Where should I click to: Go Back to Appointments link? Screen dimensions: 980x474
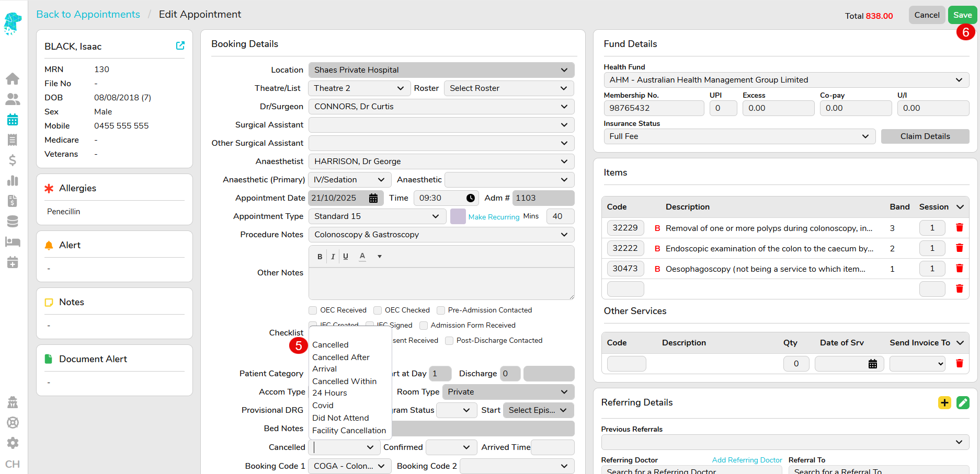coord(88,14)
